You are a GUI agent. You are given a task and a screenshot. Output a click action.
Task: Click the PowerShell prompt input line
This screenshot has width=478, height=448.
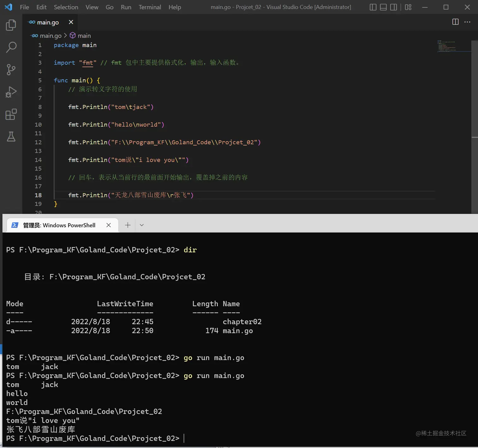pyautogui.click(x=95, y=438)
